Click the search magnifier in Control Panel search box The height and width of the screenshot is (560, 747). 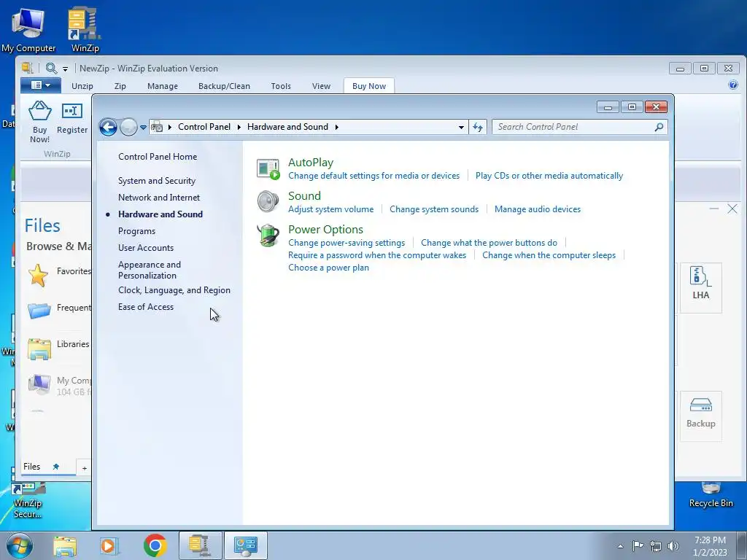(659, 127)
